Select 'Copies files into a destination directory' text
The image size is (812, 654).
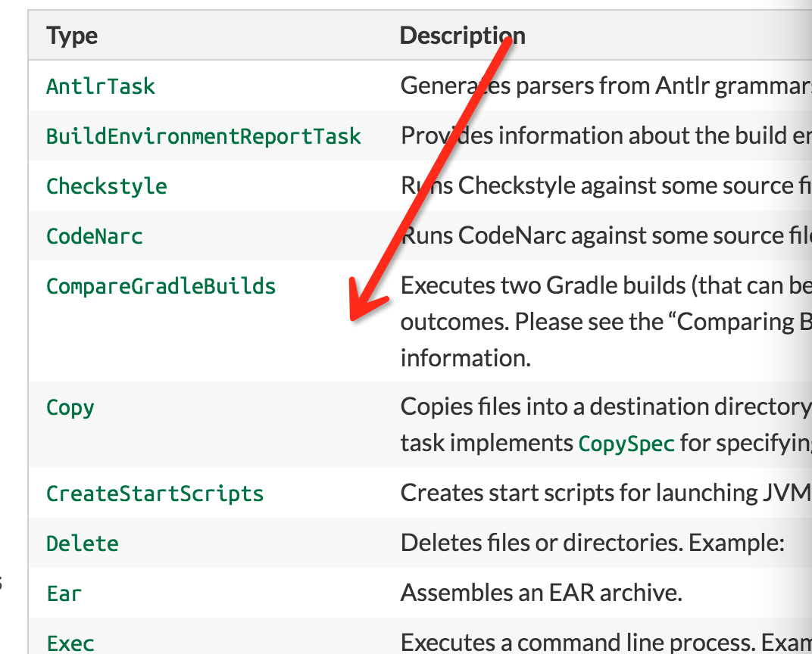click(606, 406)
